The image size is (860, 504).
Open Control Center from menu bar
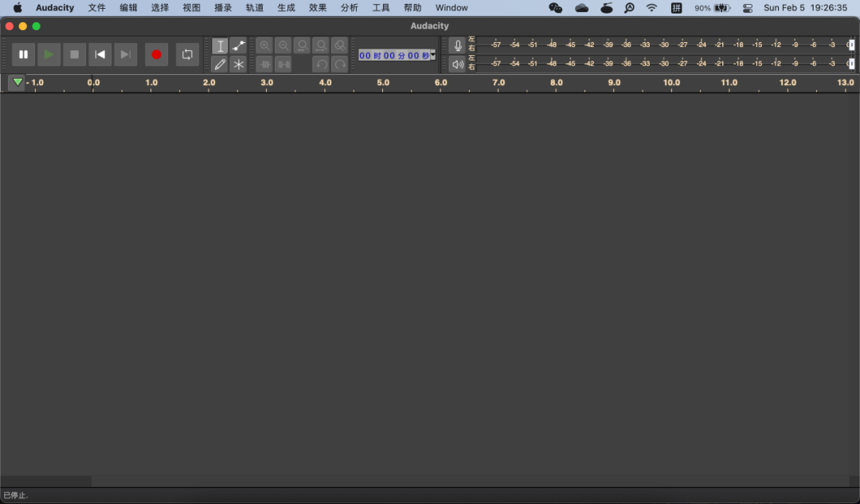coord(748,8)
